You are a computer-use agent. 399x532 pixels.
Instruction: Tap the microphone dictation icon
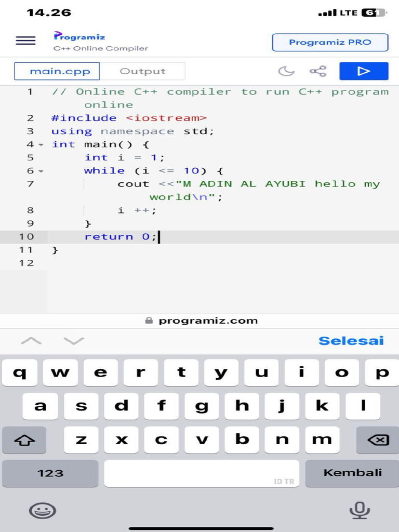click(x=360, y=510)
